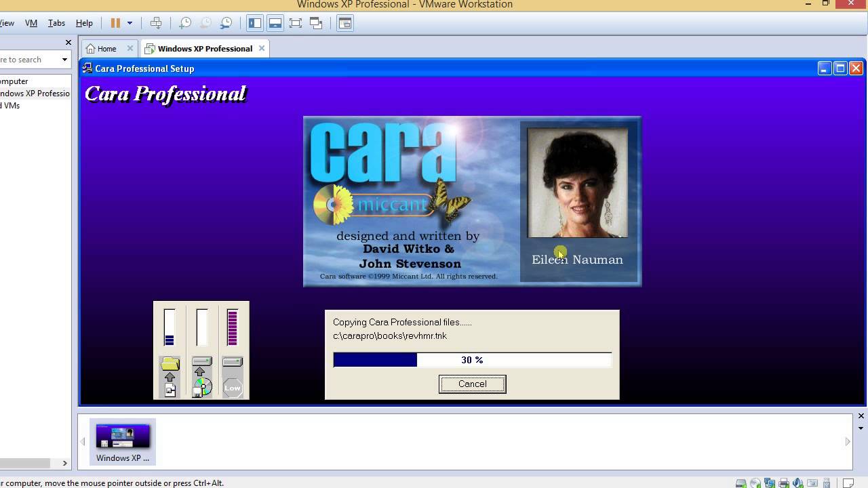
Task: Close the library side panel
Action: click(x=68, y=43)
